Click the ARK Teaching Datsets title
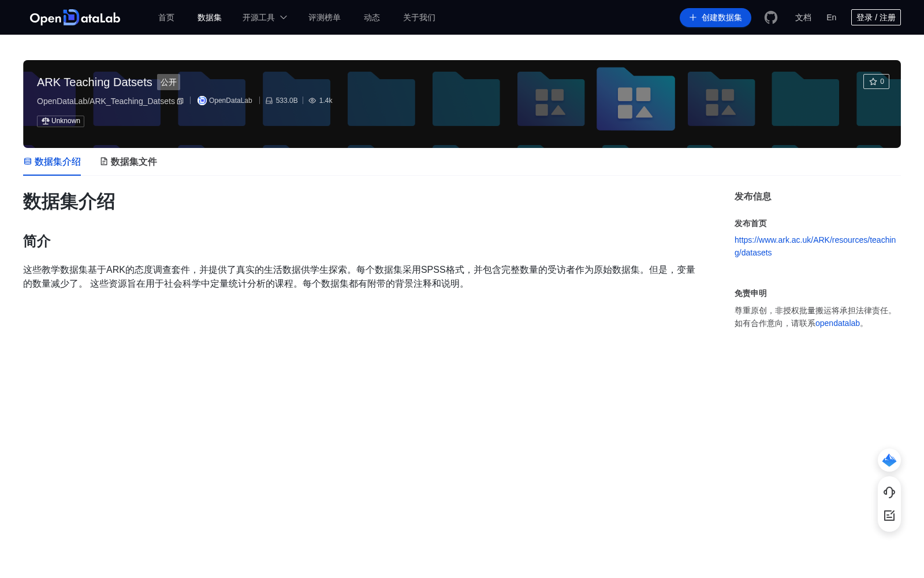 pos(95,82)
